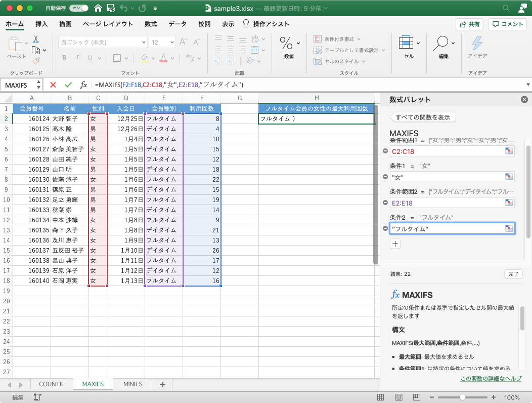Click the Format Painter brush icon
The image size is (532, 403).
tap(36, 61)
